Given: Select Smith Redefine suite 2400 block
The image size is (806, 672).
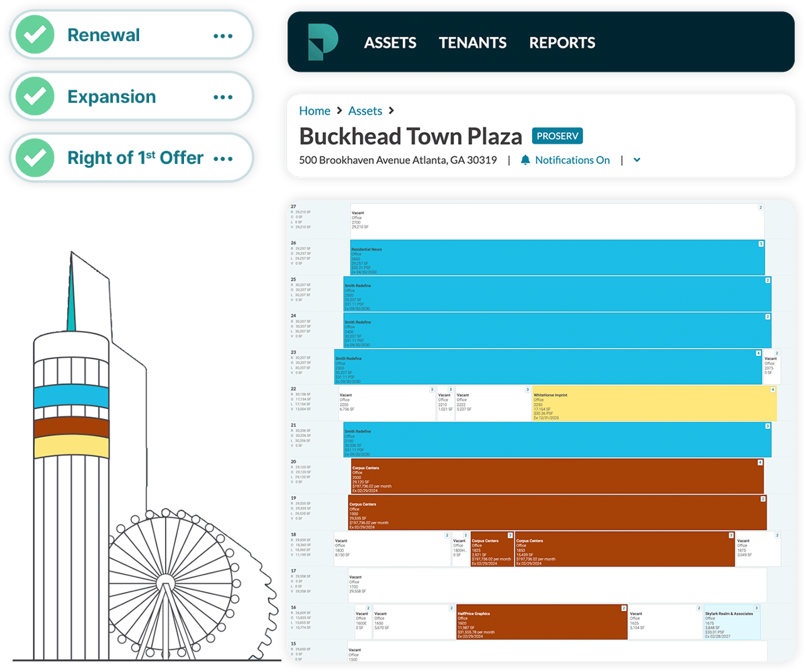Looking at the screenshot, I should point(557,330).
